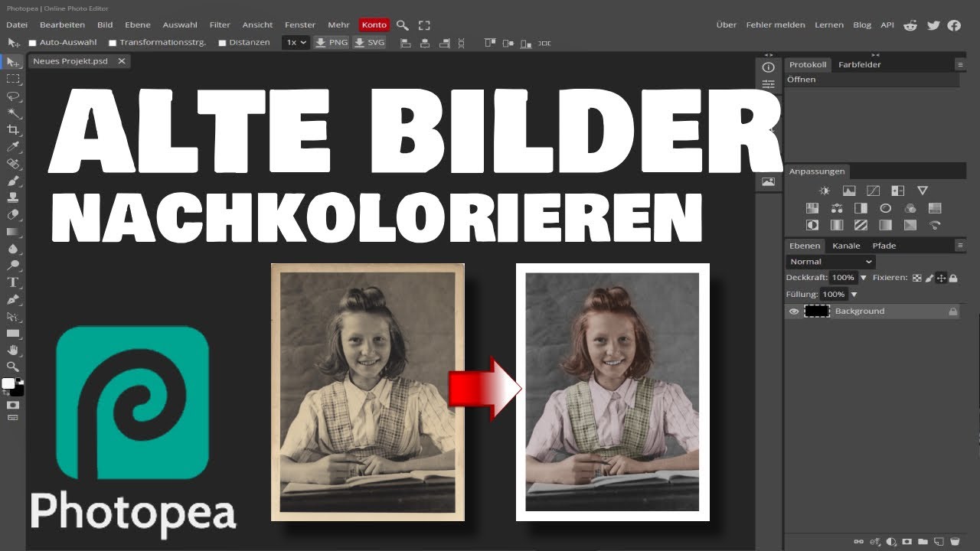Screen dimensions: 980x551
Task: Enable Transformationsstrg. checkbox
Action: (113, 43)
